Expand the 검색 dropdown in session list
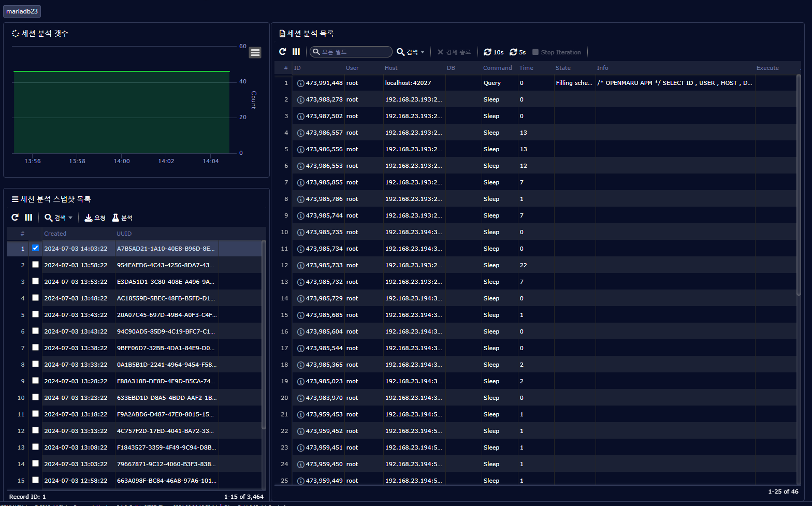 click(411, 52)
